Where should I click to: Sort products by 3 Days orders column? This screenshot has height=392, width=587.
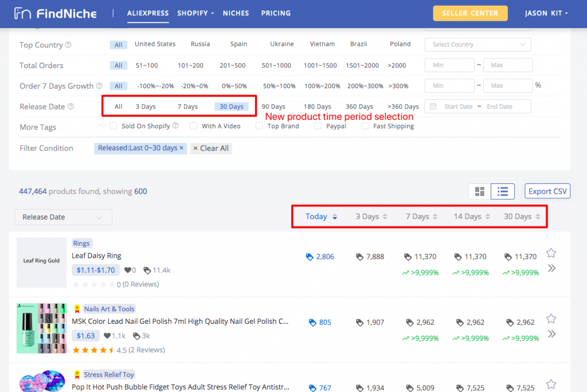click(x=371, y=217)
